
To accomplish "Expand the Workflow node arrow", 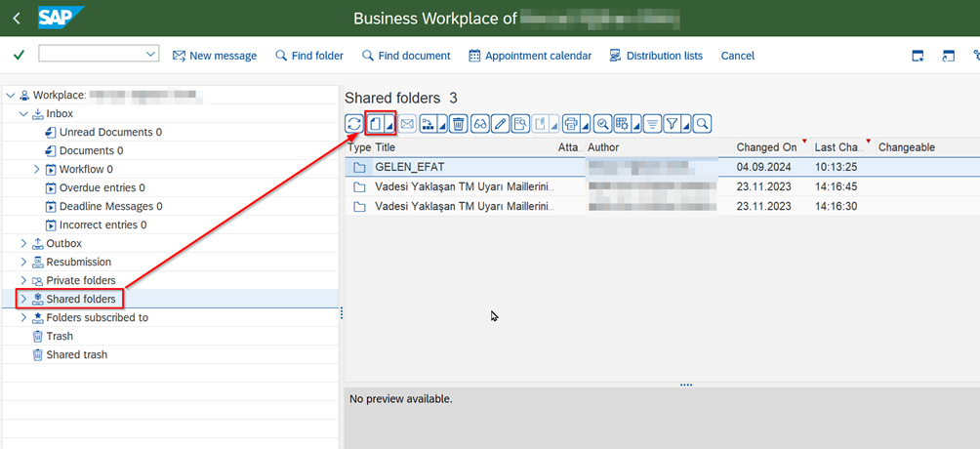I will click(37, 170).
